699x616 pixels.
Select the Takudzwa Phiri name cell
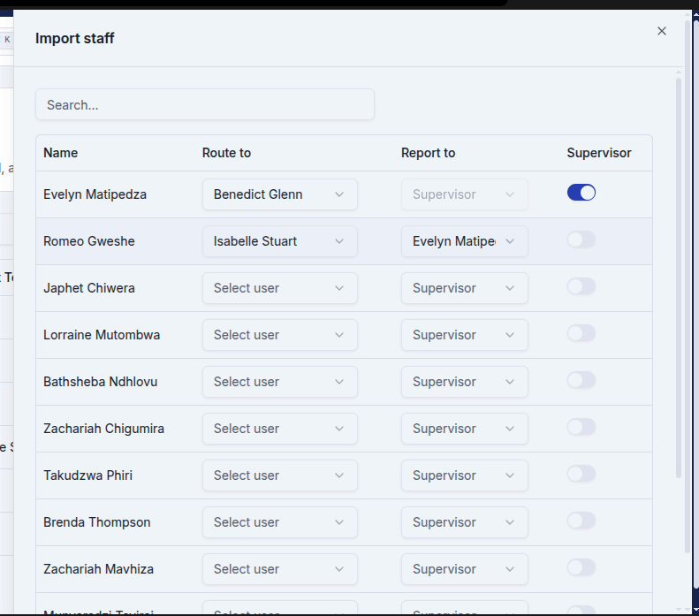pyautogui.click(x=87, y=475)
